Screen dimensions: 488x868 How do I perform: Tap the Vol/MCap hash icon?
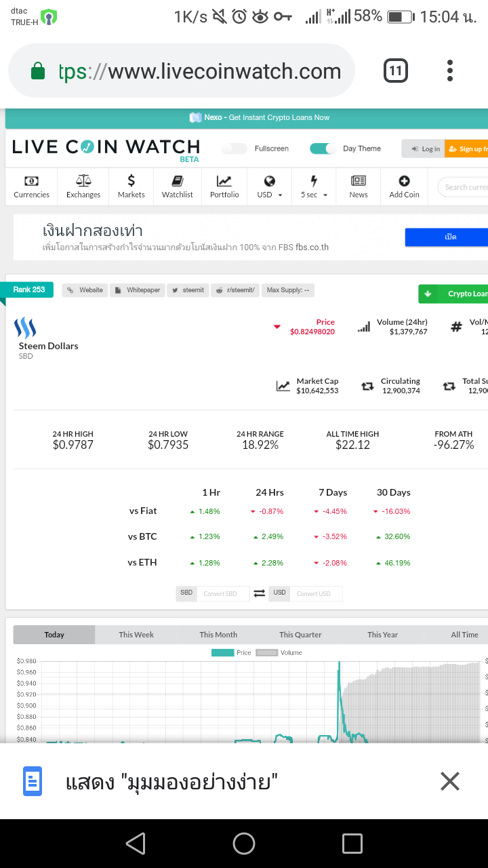457,327
